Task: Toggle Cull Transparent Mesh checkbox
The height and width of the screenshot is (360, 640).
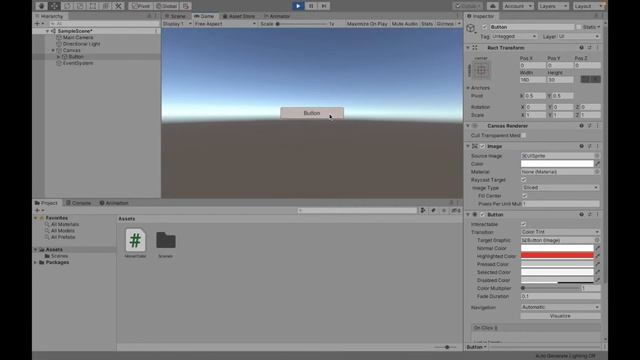Action: (x=524, y=136)
